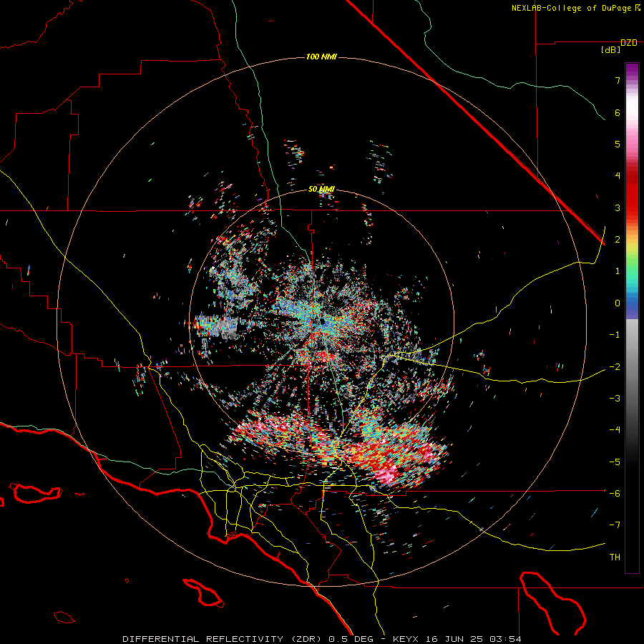Screen dimensions: 644x644
Task: Click the [dB] unit label
Action: point(611,50)
